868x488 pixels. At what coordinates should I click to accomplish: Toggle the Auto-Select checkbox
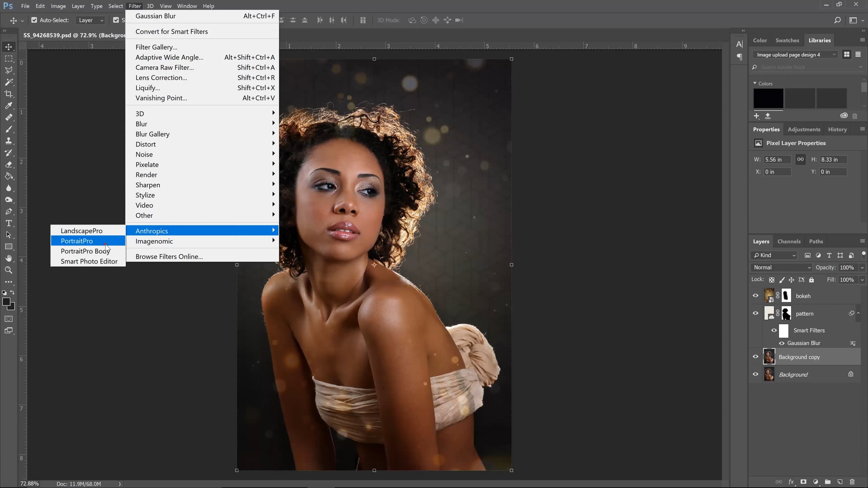point(34,20)
